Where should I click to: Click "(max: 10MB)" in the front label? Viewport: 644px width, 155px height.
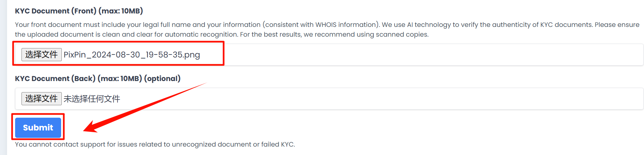[121, 11]
